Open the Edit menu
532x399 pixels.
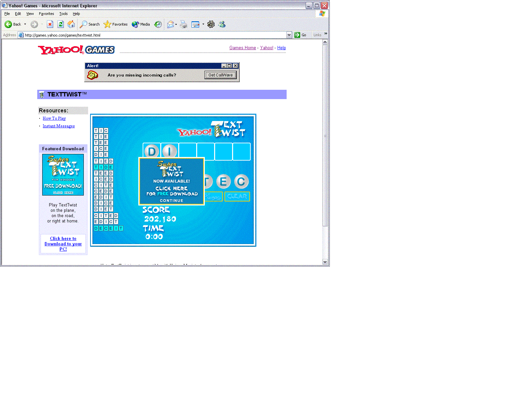point(18,14)
